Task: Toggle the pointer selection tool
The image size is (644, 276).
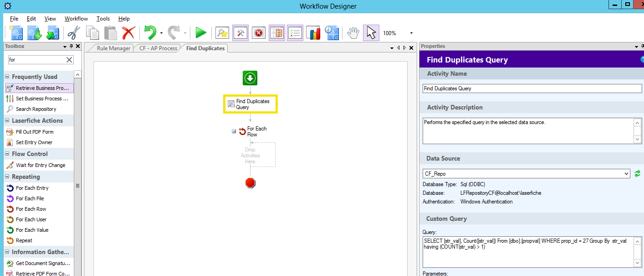Action: click(371, 33)
